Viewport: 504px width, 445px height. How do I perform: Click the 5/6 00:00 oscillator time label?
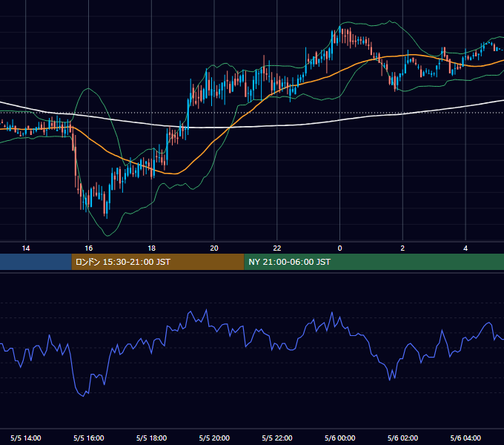click(339, 438)
